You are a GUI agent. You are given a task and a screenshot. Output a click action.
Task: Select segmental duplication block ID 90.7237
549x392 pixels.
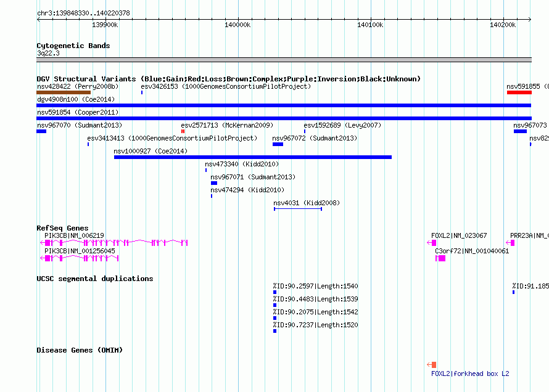pos(275,331)
